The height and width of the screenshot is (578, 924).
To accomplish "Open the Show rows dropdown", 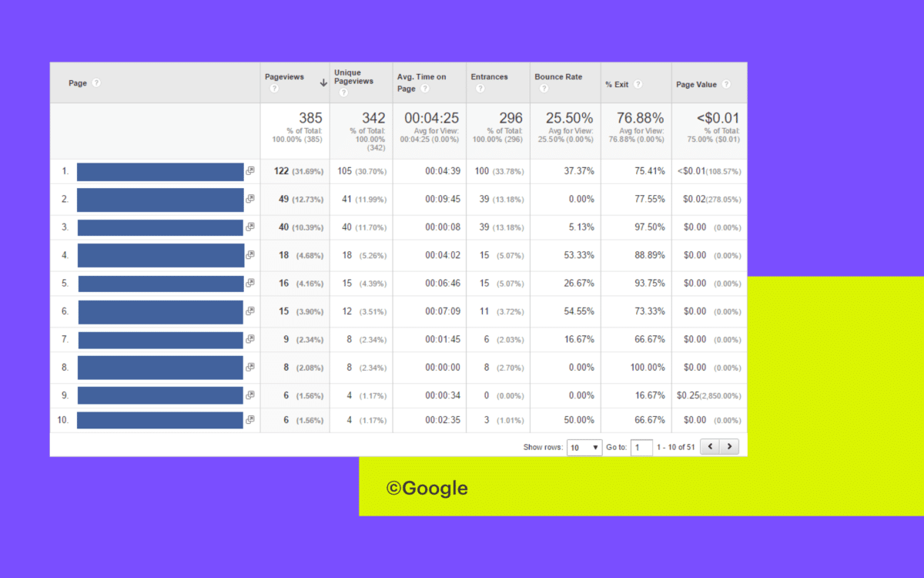I will [x=584, y=447].
